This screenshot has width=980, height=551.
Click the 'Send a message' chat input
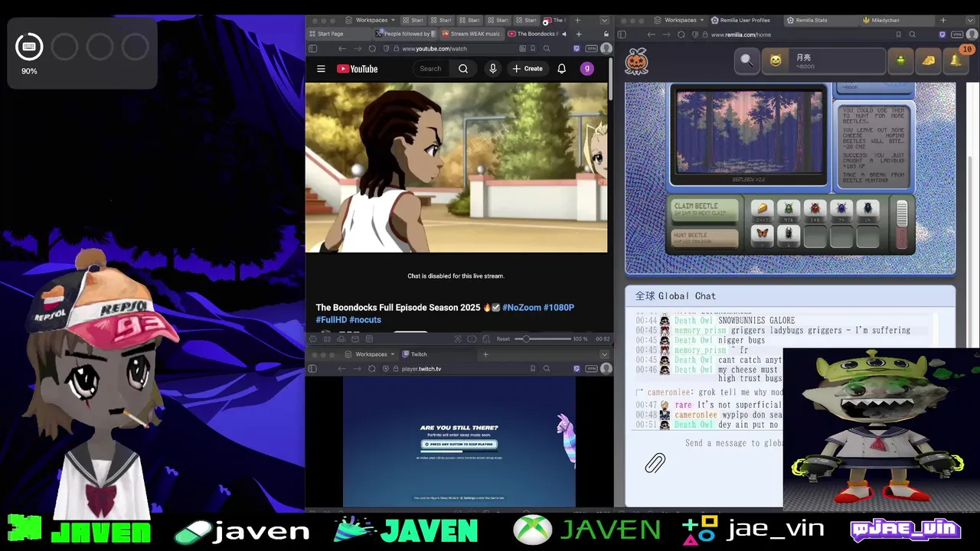coord(733,443)
